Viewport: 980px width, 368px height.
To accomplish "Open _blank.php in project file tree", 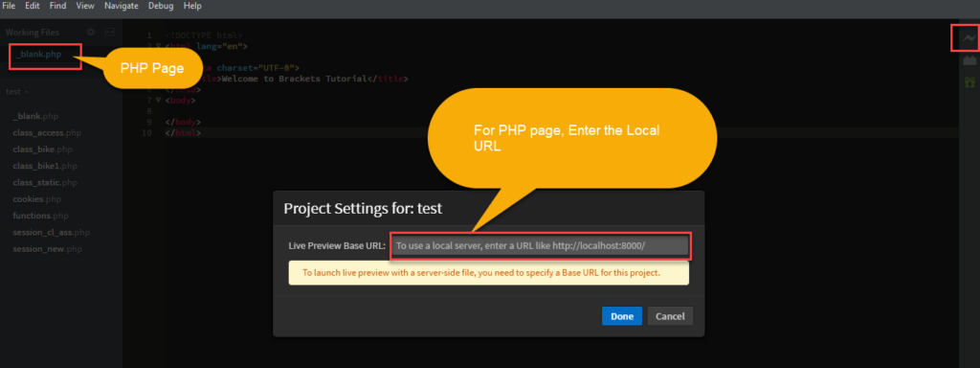I will point(35,116).
